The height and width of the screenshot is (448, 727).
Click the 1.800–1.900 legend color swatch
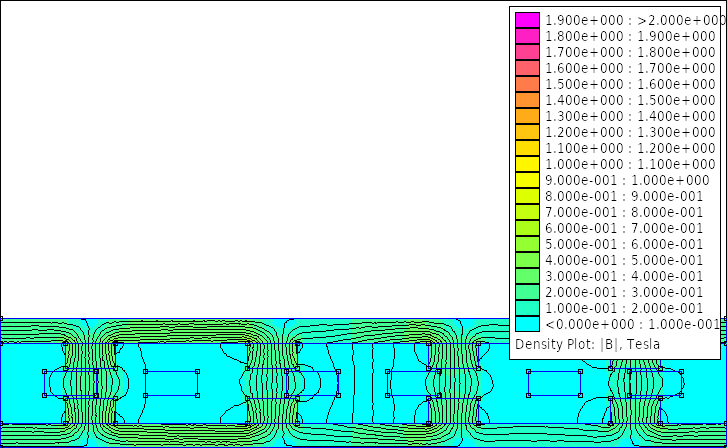coord(527,36)
